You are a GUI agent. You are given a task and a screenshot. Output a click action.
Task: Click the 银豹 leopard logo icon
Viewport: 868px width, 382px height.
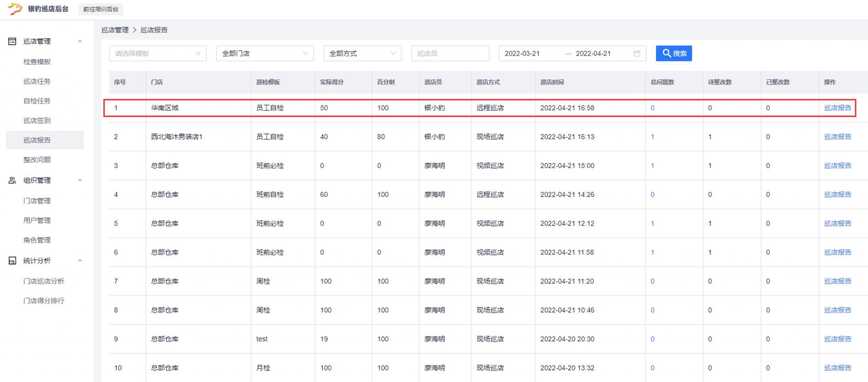(15, 9)
